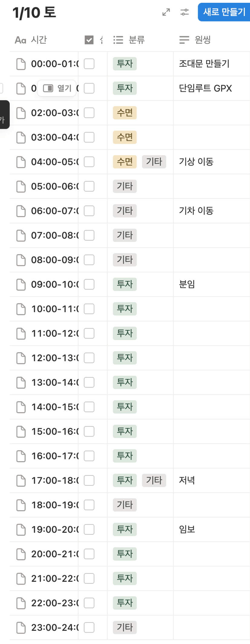Tick the checkbox for 12:00-13:00 row
This screenshot has height=644, width=250.
[89, 358]
